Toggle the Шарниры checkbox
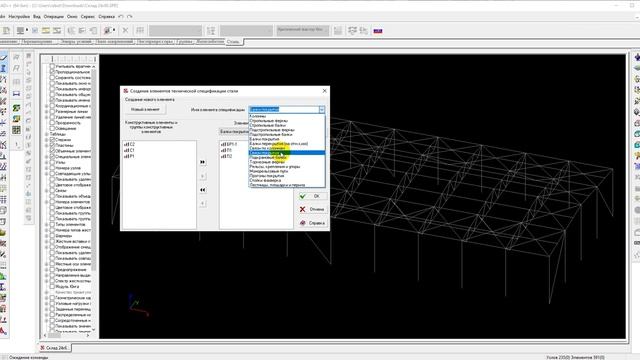The width and height of the screenshot is (640, 360). [x=52, y=236]
